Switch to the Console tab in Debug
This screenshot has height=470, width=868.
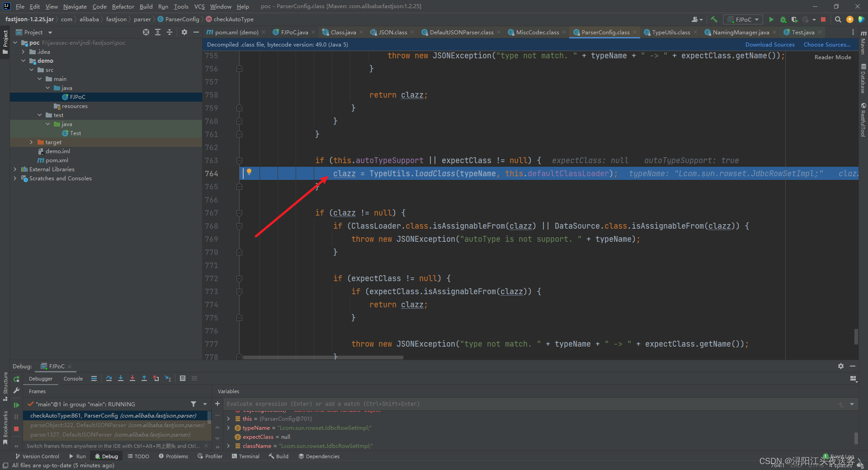click(73, 379)
